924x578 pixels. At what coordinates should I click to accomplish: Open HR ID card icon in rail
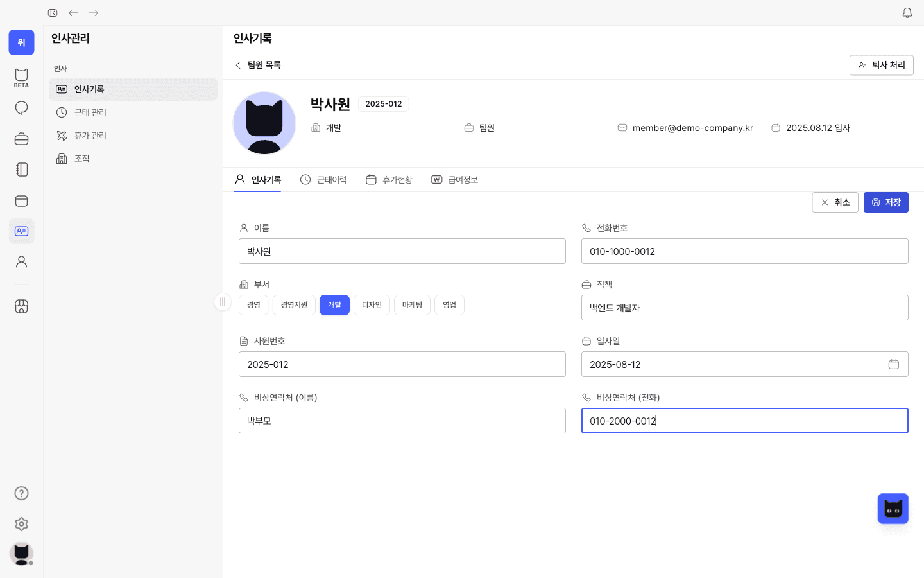pyautogui.click(x=21, y=231)
